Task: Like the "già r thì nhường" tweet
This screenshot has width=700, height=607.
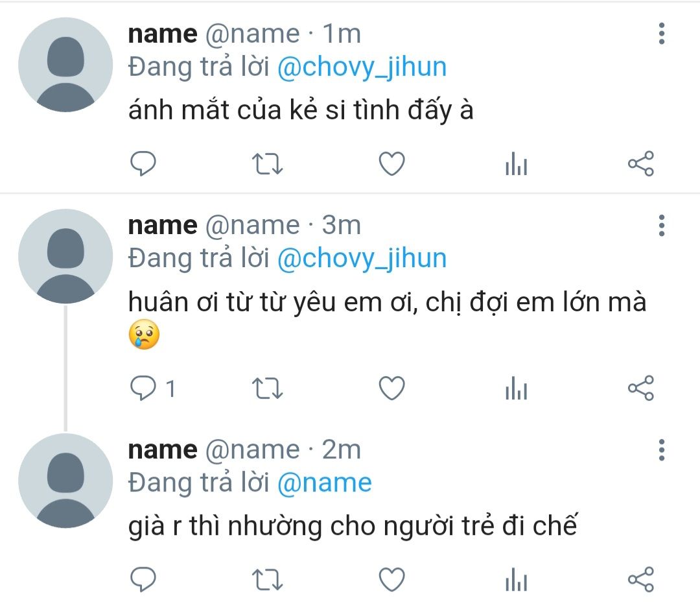Action: [391, 579]
